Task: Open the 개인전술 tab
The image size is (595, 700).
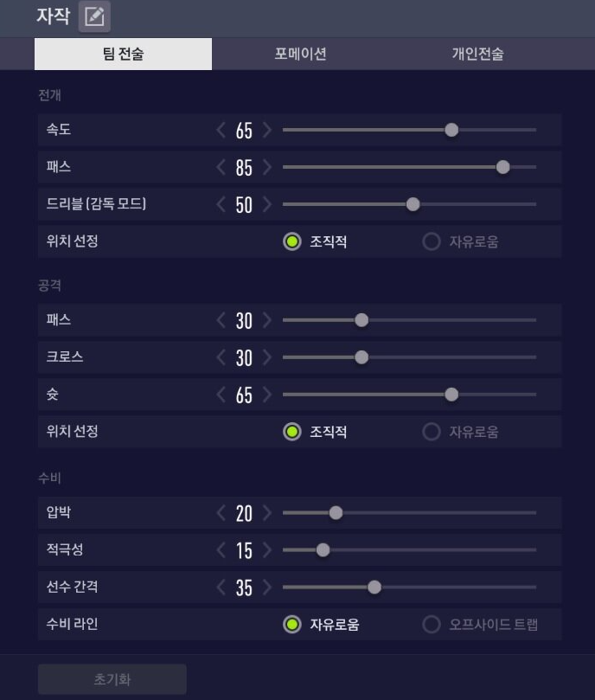Action: [477, 54]
